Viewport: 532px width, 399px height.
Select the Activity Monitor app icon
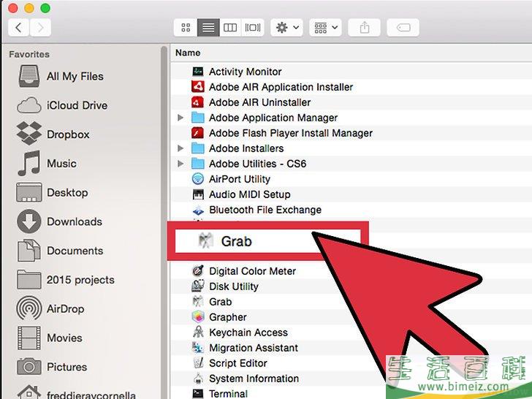coord(198,72)
